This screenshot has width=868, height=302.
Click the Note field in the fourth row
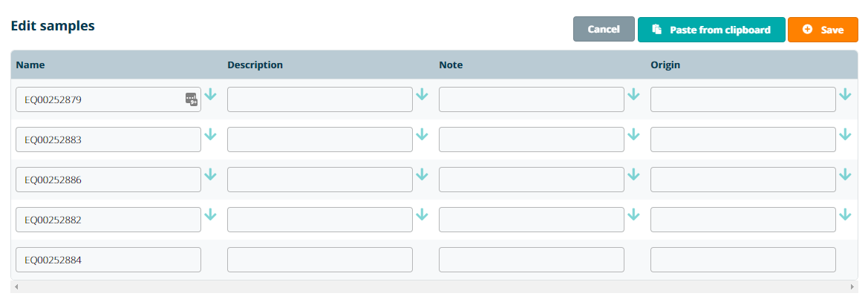[x=531, y=220]
